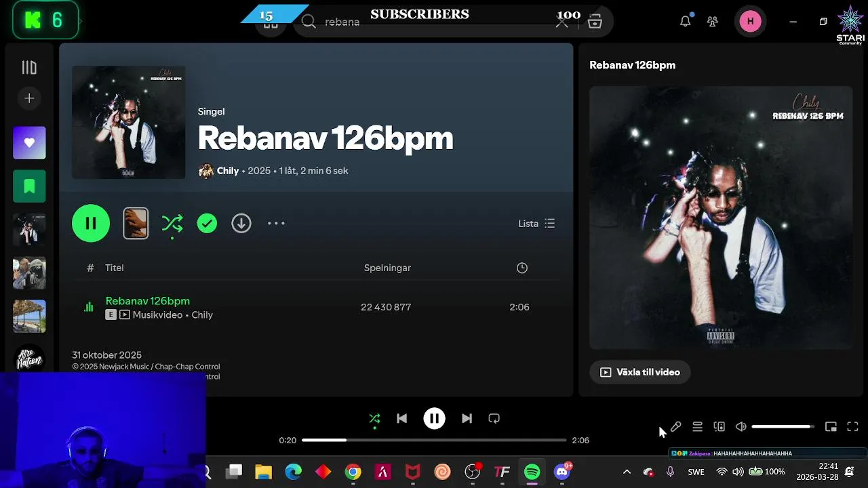Click total time 2:06 in player
The image size is (868, 488).
point(580,440)
